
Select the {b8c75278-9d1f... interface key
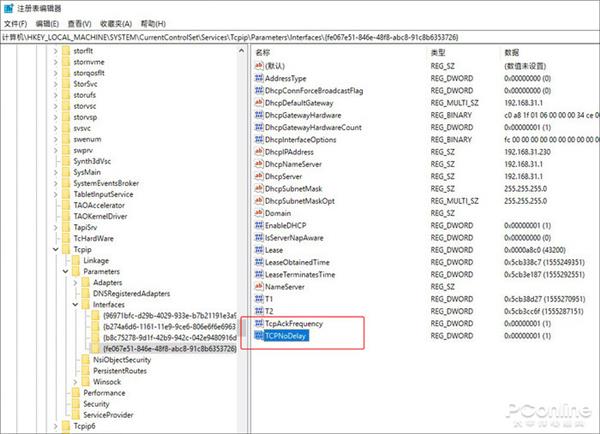[169, 338]
